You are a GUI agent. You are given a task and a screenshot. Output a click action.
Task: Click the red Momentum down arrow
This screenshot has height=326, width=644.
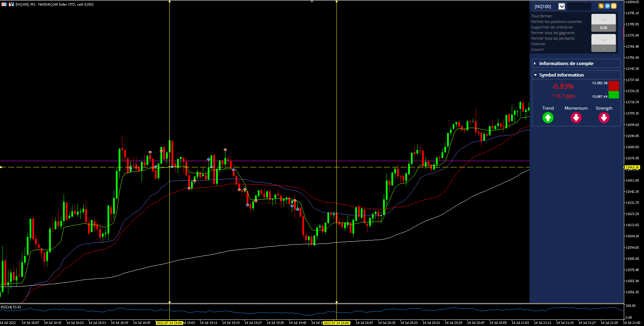(576, 118)
